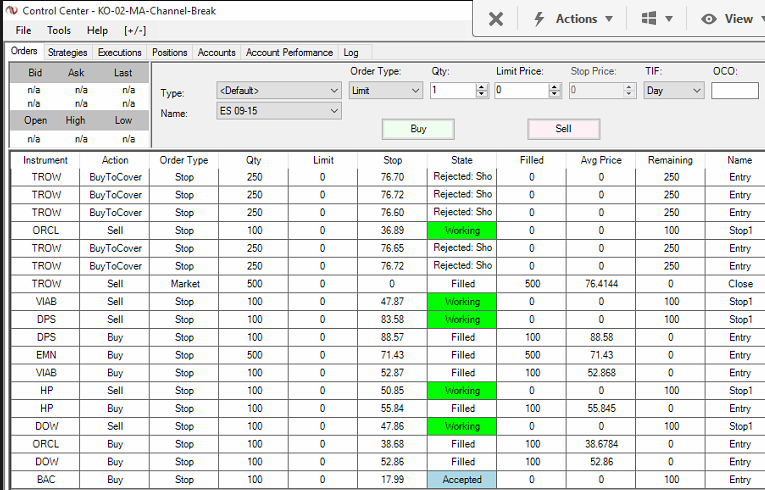
Task: Switch to the Executions tab
Action: pyautogui.click(x=120, y=52)
